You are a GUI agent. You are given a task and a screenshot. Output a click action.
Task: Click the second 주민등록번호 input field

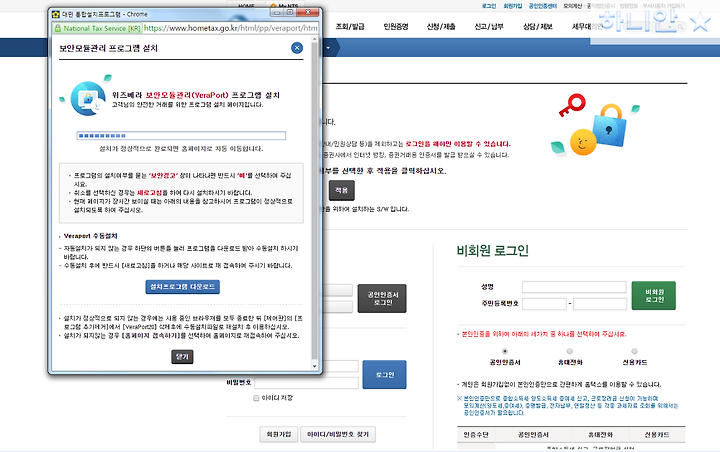click(x=600, y=304)
